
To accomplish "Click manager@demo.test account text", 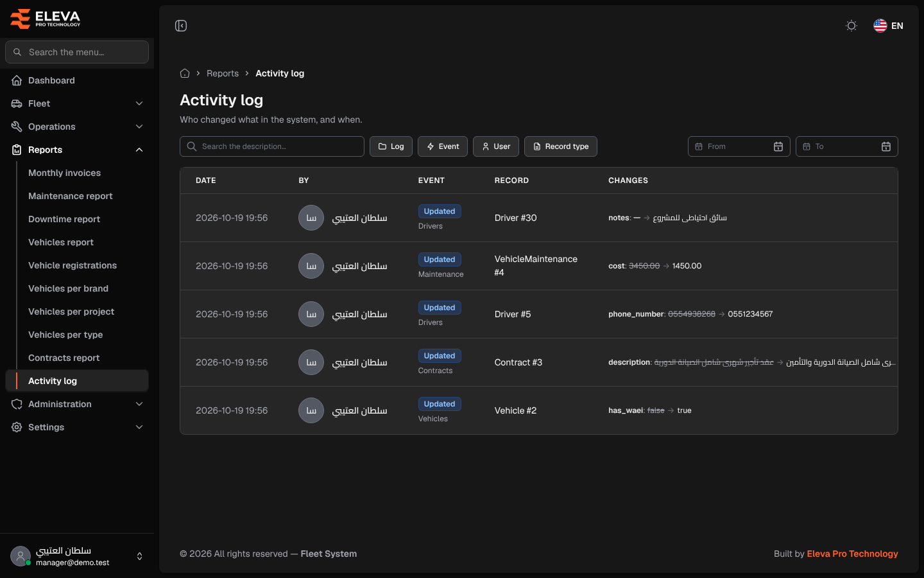I will (x=73, y=563).
